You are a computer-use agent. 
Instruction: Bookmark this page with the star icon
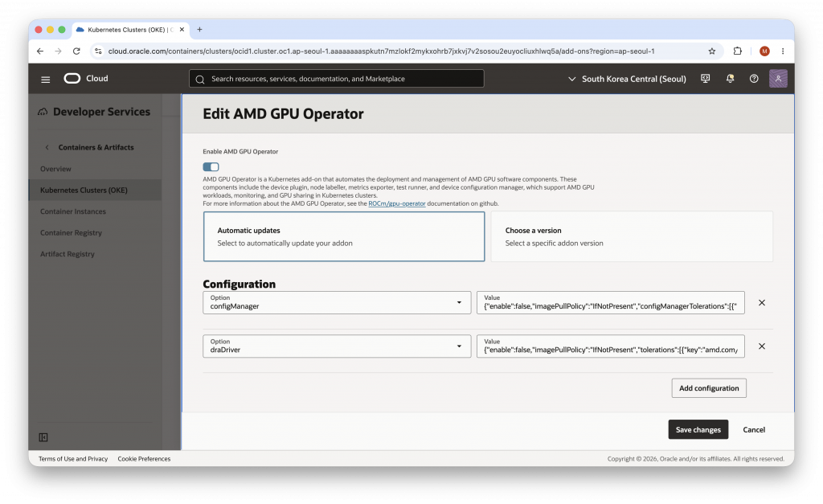click(712, 51)
